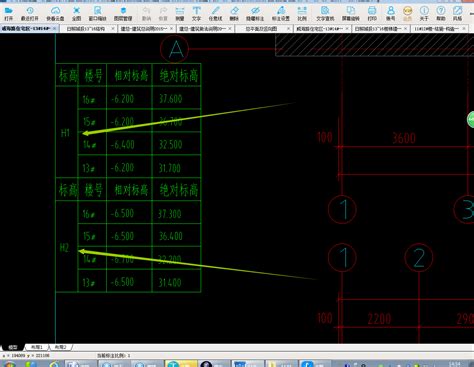Image resolution: width=474 pixels, height=367 pixels.
Task: Open the text search tool
Action: pos(325,13)
